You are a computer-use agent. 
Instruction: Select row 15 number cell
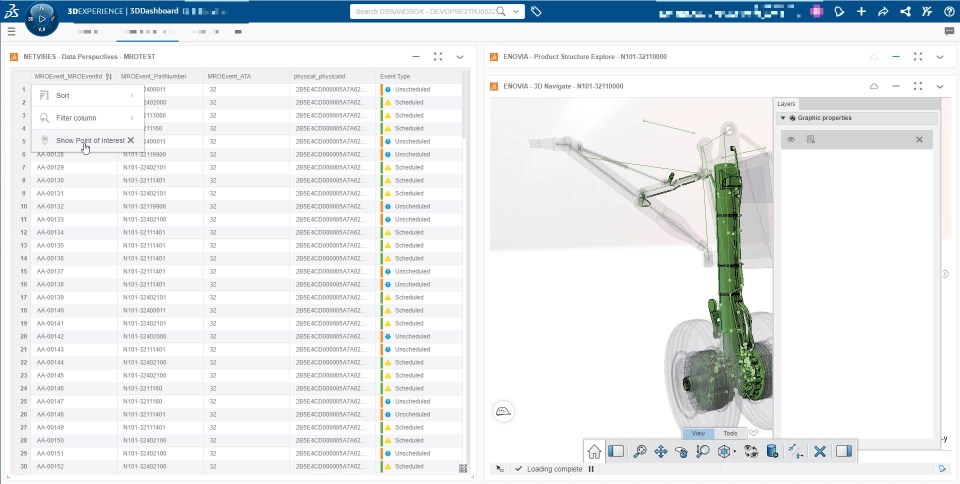(x=23, y=271)
